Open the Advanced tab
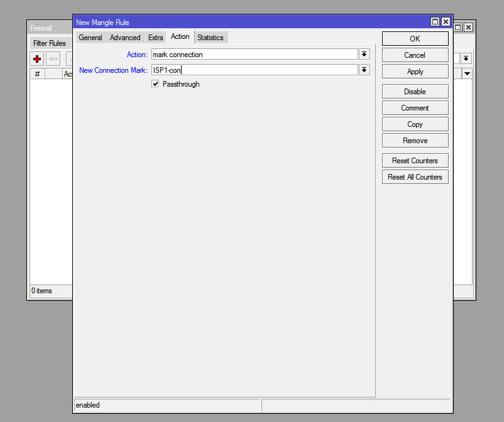 click(x=125, y=38)
